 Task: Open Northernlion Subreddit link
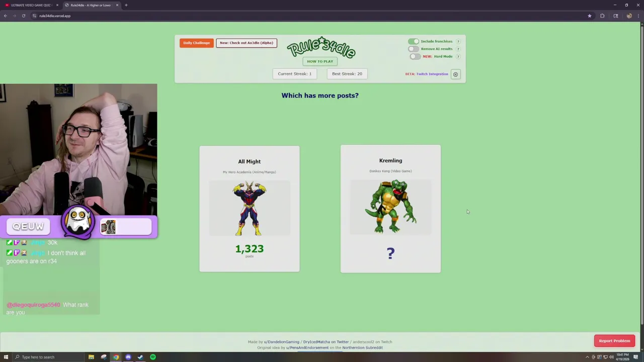362,348
